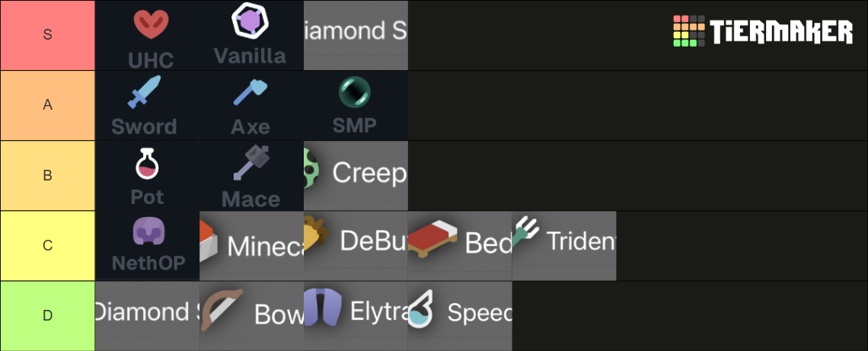Click the green D tier label

tap(48, 316)
